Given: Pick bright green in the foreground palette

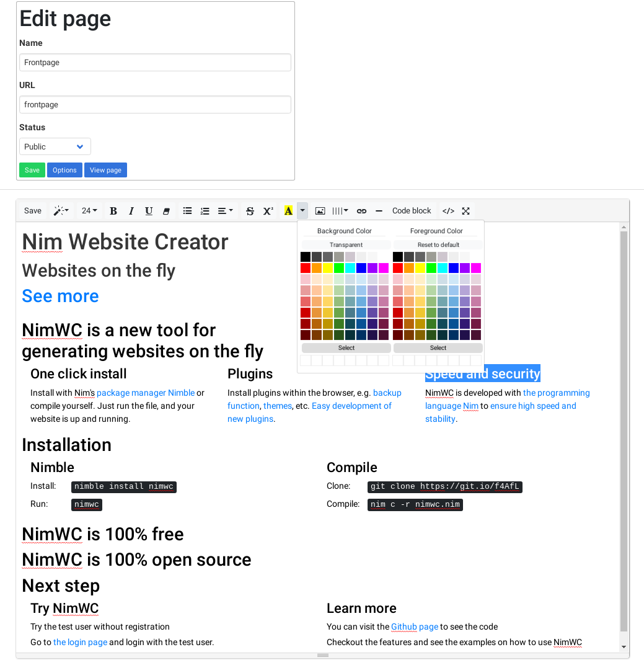Looking at the screenshot, I should pos(431,268).
